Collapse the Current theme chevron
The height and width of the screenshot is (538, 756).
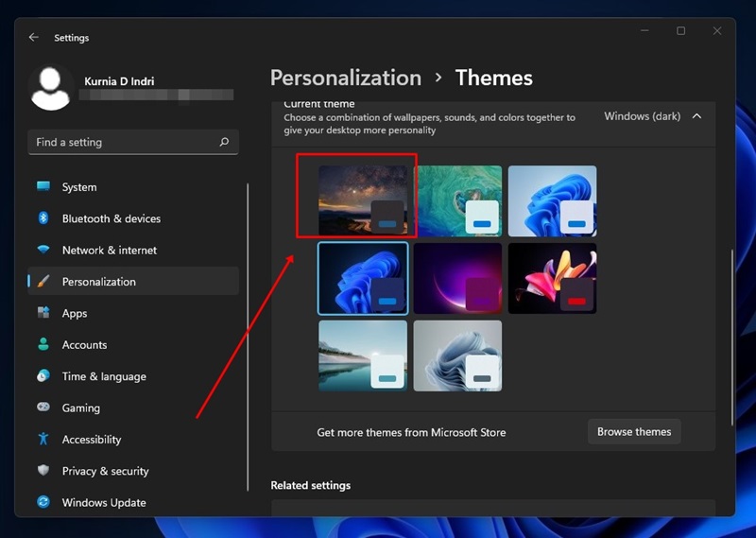tap(696, 116)
